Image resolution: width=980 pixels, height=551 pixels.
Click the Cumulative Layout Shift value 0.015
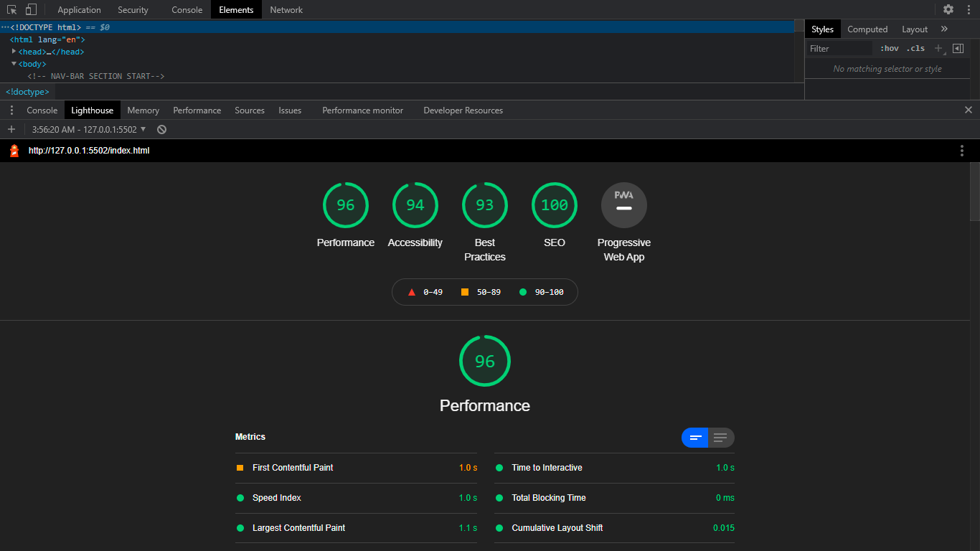(x=724, y=528)
